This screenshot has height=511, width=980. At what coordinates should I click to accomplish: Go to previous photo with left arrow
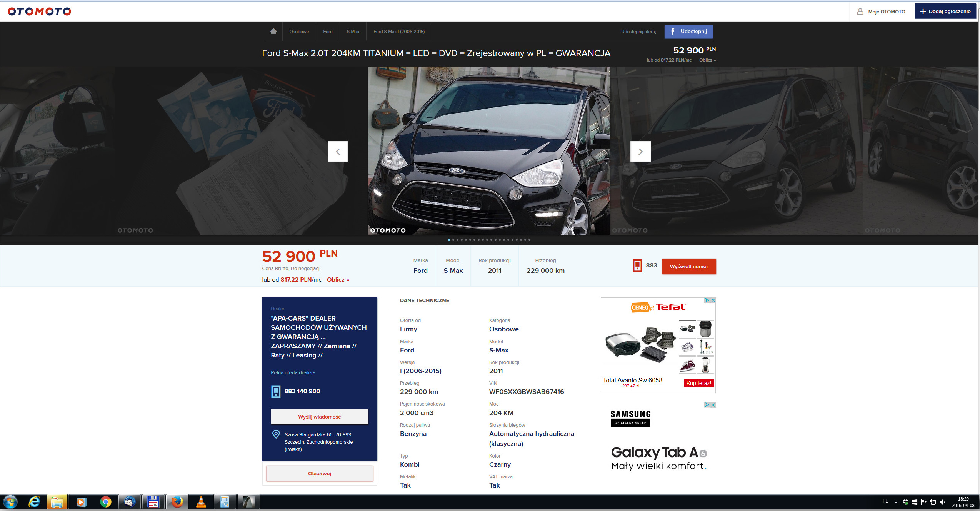(x=338, y=152)
